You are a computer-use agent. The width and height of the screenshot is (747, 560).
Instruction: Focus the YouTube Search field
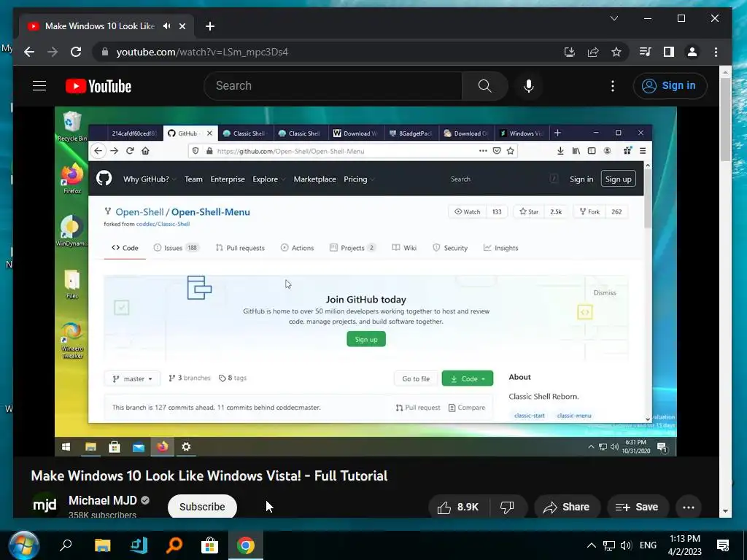coord(333,86)
